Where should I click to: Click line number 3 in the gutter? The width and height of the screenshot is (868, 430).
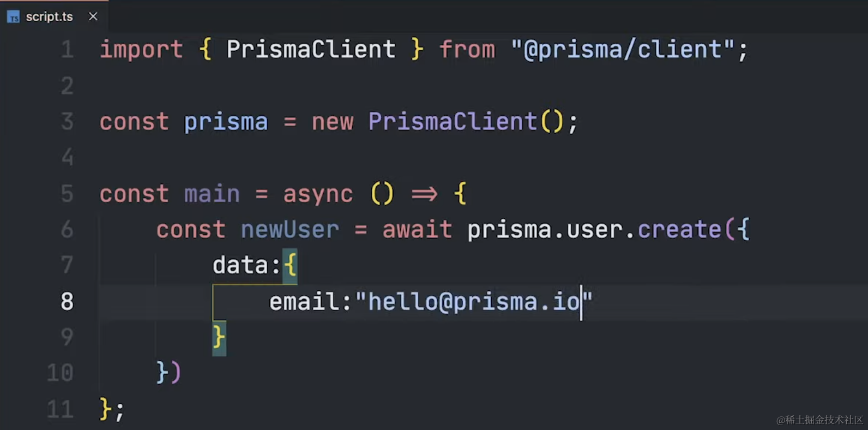[67, 122]
